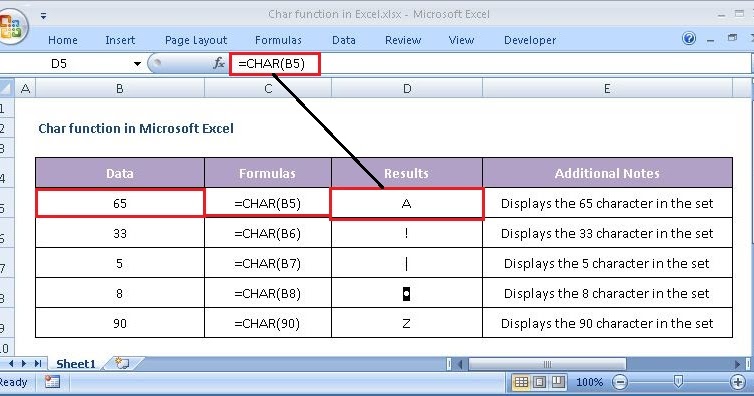
Task: Click 'Displays the 33 character in the set'
Action: (x=607, y=234)
